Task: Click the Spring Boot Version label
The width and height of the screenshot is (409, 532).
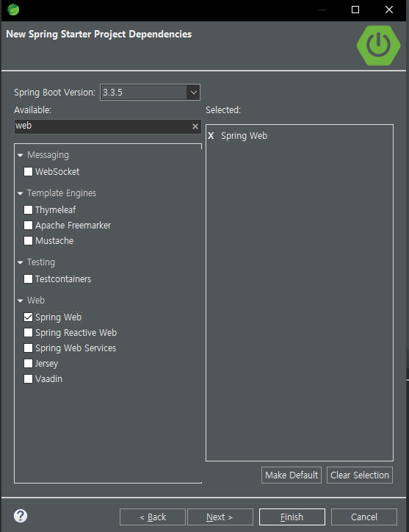Action: pos(54,93)
